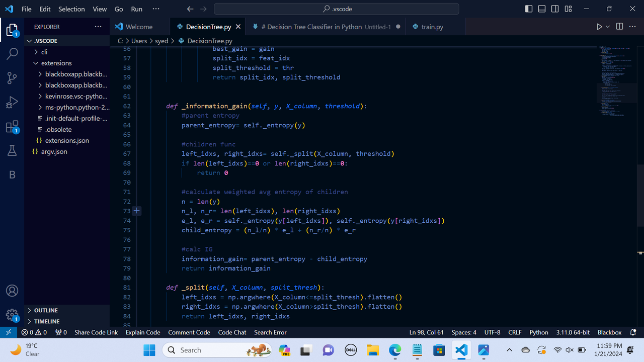This screenshot has width=644, height=362.
Task: Click Code Chat in status bar
Action: click(x=232, y=332)
